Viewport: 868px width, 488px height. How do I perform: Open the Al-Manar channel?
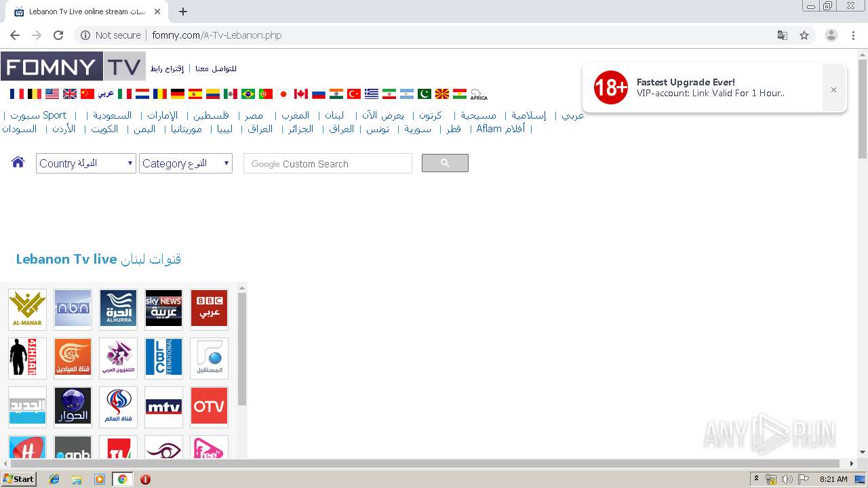(x=27, y=309)
